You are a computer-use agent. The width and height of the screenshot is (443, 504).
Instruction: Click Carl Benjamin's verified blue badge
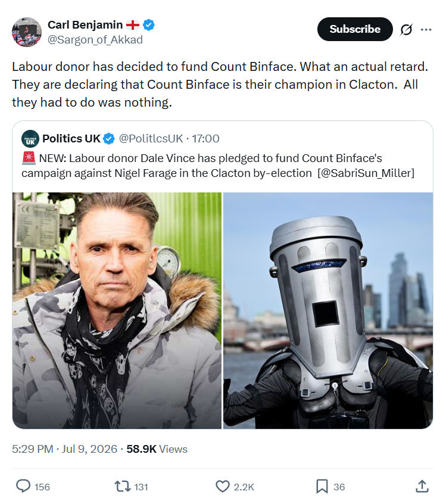[148, 25]
